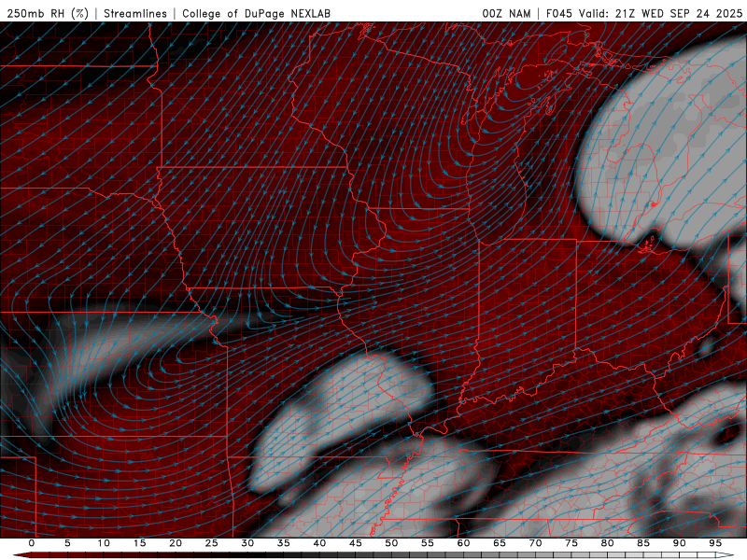Click the "35" colorbar tick label
The width and height of the screenshot is (747, 560).
pyautogui.click(x=284, y=543)
